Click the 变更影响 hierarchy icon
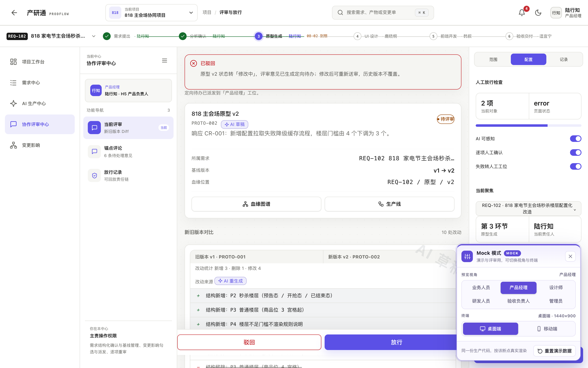 click(x=13, y=145)
